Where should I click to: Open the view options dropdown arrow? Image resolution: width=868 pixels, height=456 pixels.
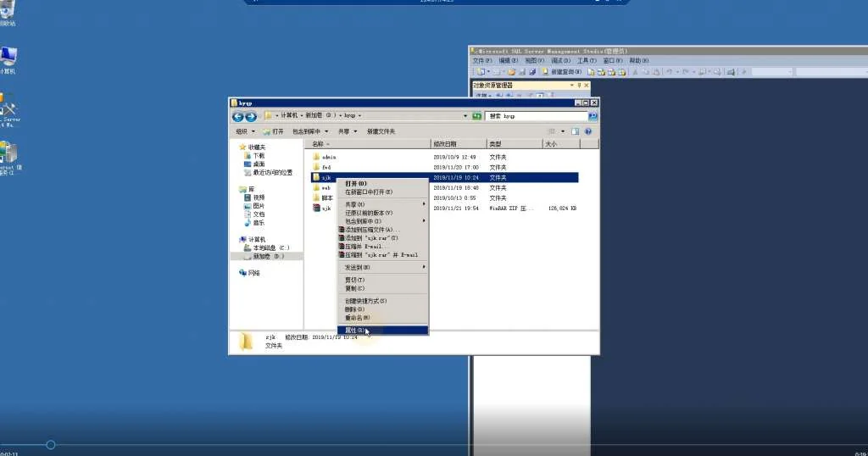tap(561, 131)
